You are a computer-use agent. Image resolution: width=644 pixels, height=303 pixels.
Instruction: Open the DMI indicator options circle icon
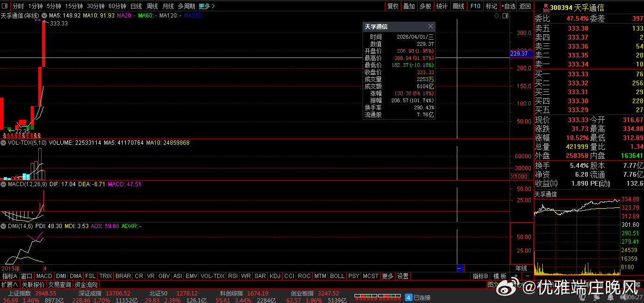pos(4,226)
